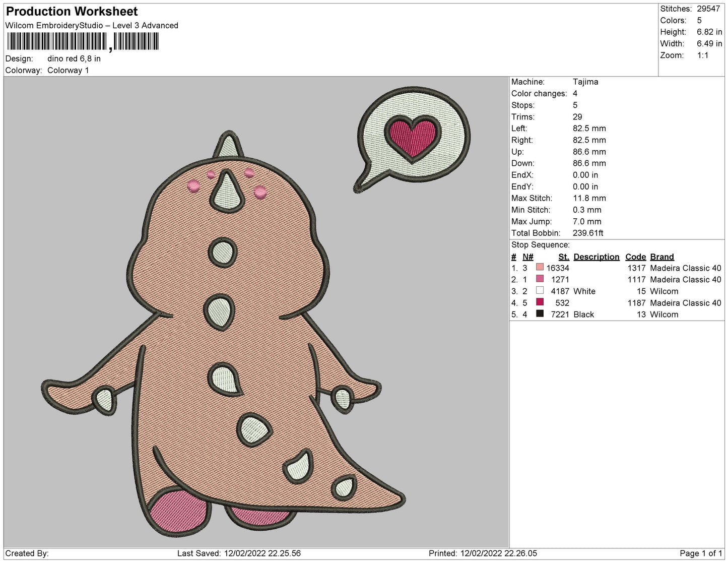728x563 pixels.
Task: Click the barcode under the worksheet title
Action: pos(83,41)
